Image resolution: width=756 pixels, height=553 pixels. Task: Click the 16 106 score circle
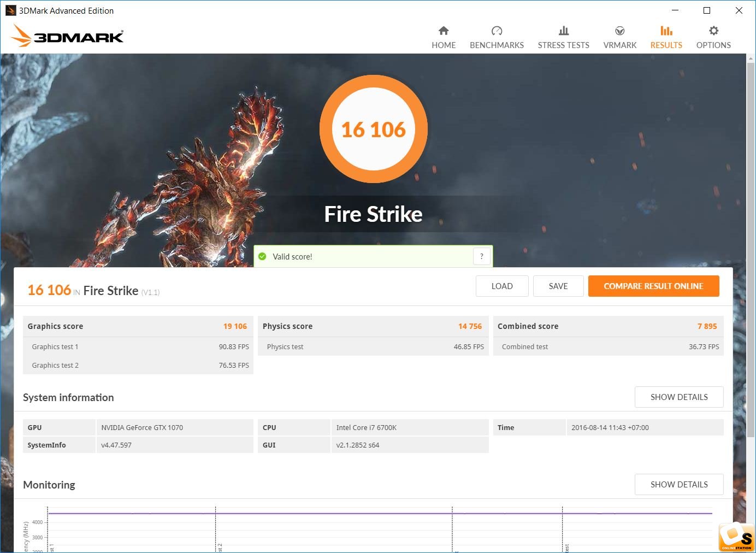point(374,129)
